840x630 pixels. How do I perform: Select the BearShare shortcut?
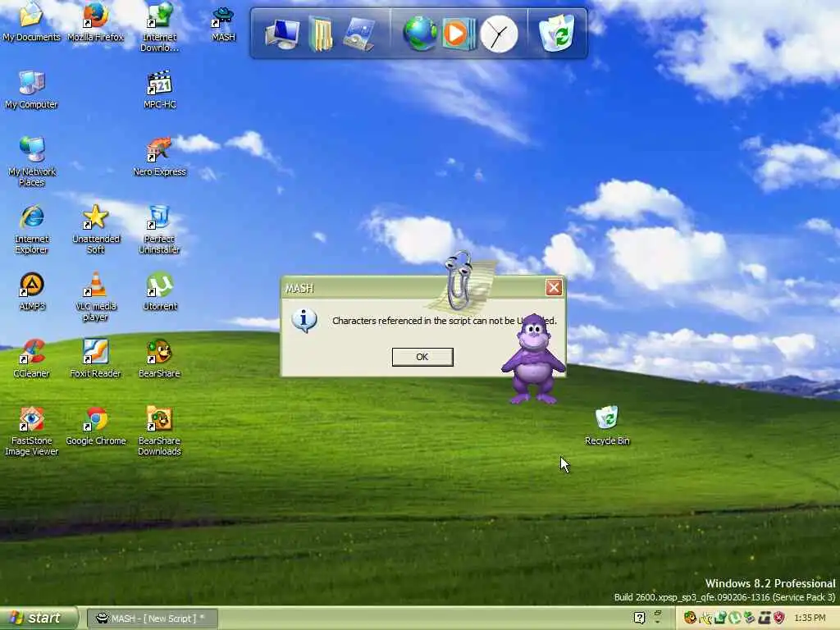[x=160, y=359]
